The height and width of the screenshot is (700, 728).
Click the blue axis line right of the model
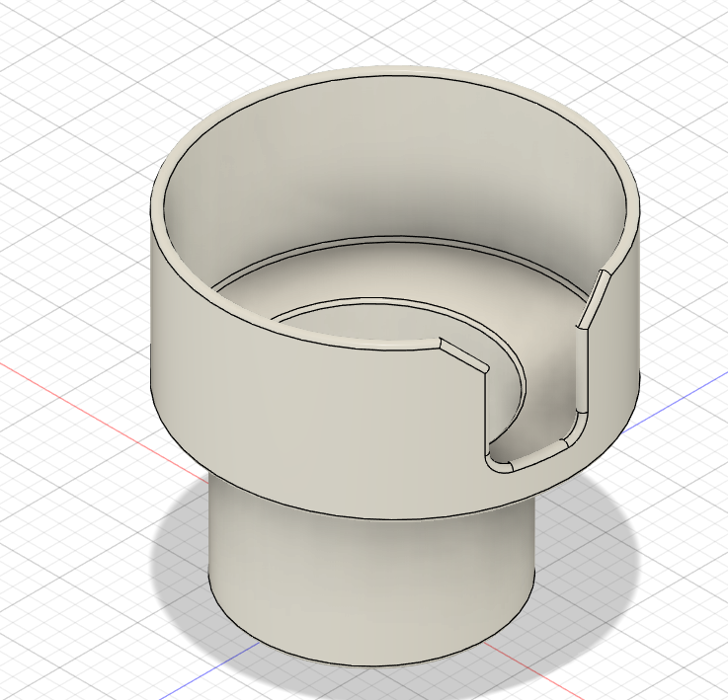click(678, 401)
